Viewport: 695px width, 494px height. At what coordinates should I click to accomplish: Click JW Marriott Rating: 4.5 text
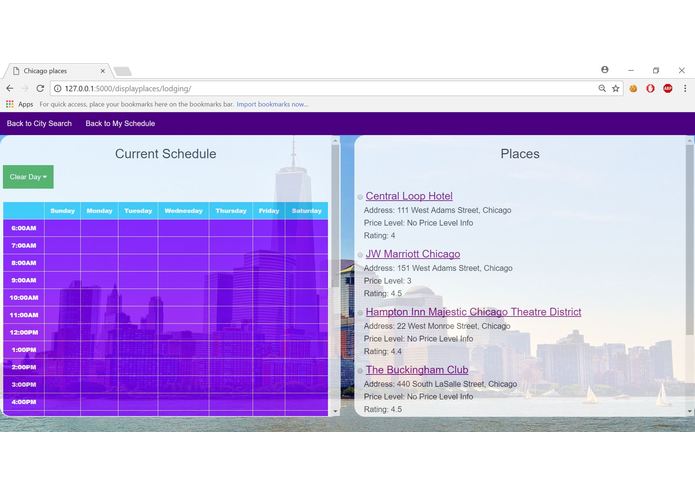[383, 294]
